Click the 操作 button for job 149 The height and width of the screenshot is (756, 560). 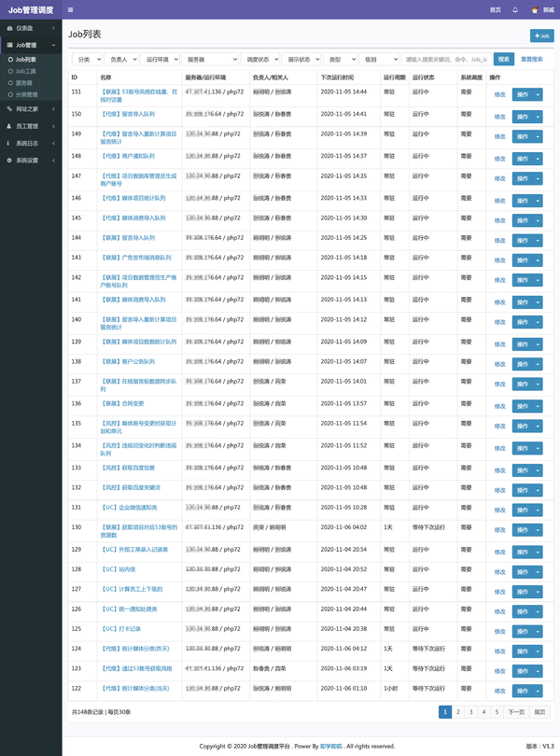(x=523, y=136)
